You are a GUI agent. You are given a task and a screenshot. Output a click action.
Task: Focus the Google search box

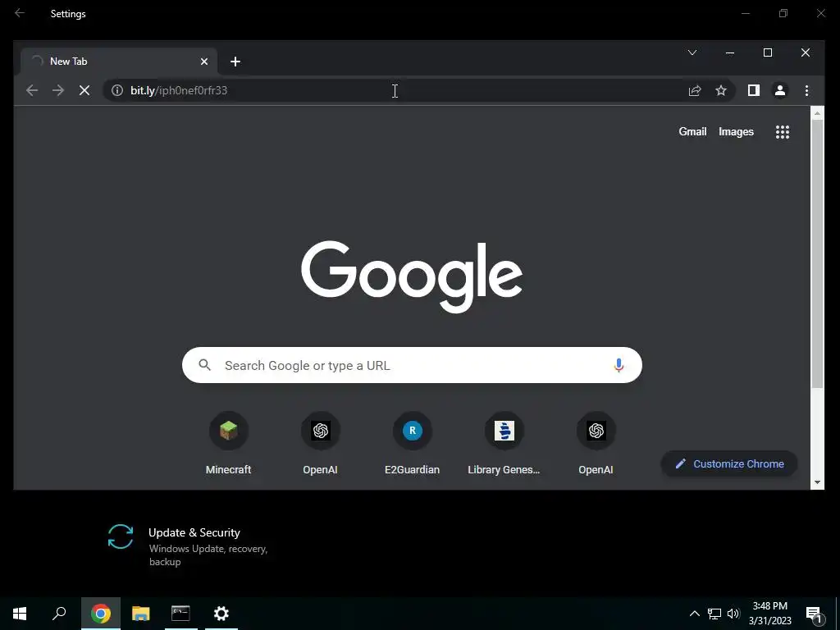[412, 365]
